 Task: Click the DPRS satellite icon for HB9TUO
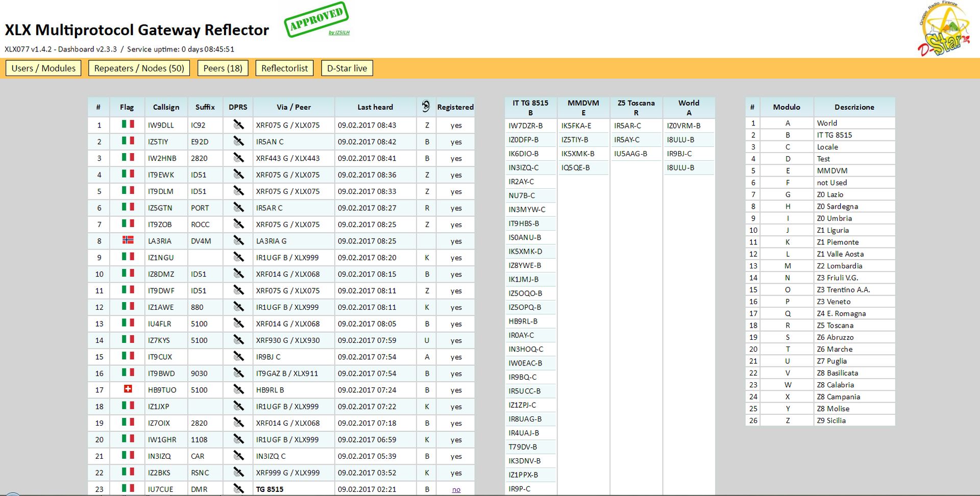pos(238,389)
